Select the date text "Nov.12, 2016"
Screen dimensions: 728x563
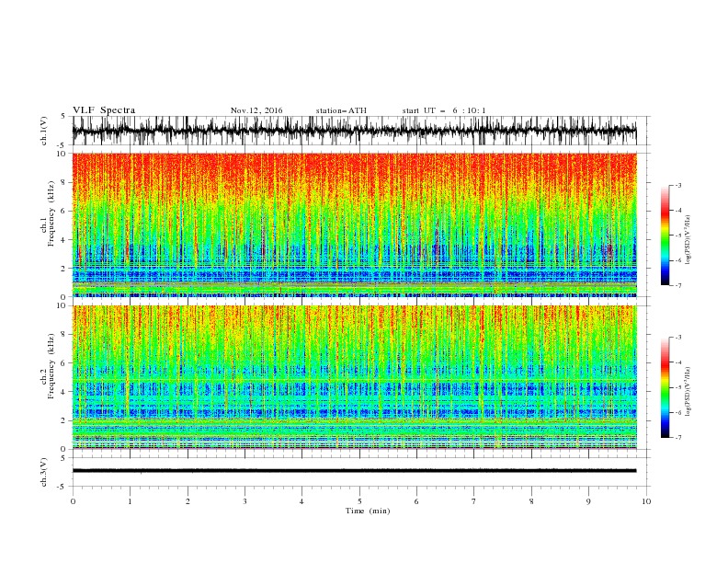coord(256,110)
